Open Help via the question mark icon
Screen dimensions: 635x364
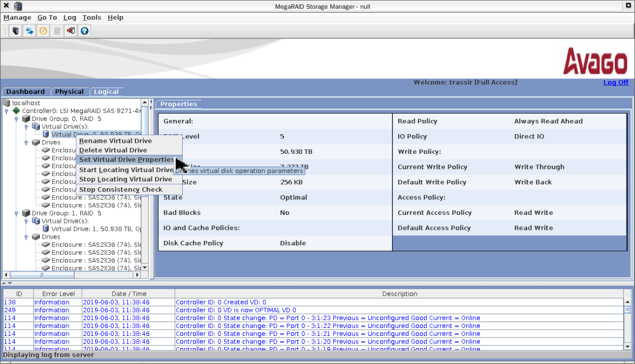point(84,31)
